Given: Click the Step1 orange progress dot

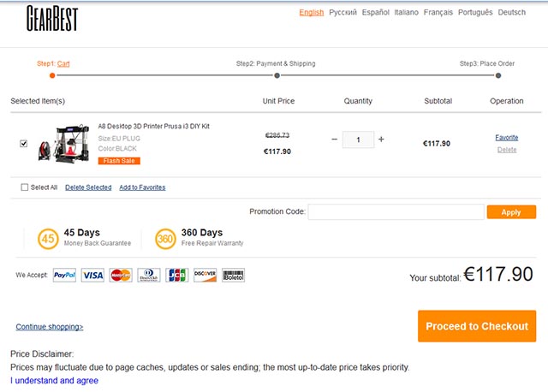Looking at the screenshot, I should click(x=52, y=75).
